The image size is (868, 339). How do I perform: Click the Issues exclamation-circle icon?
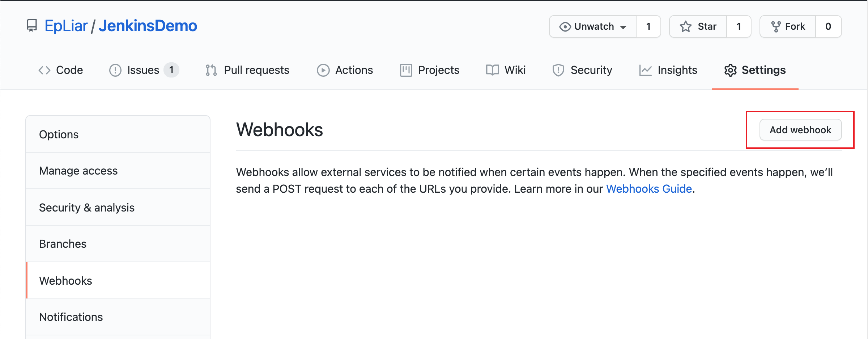pyautogui.click(x=115, y=70)
